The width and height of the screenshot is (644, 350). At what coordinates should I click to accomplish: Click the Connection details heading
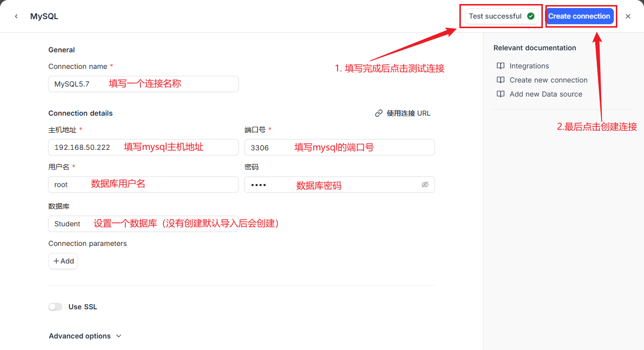(80, 113)
